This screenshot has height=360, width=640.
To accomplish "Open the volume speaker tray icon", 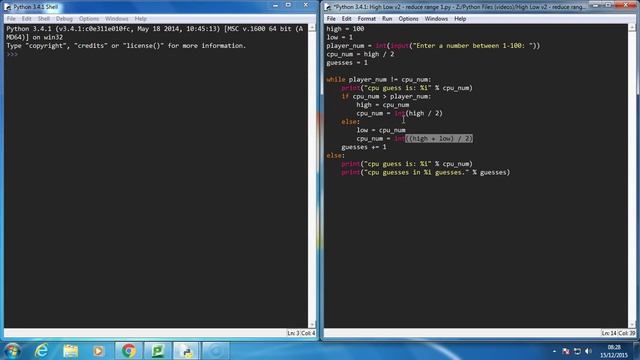I will tap(588, 351).
